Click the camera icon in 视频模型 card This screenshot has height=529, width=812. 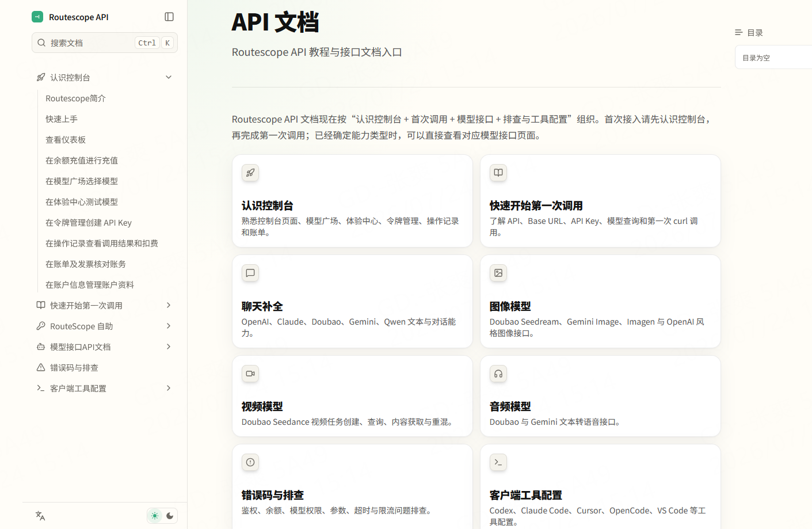coord(250,374)
